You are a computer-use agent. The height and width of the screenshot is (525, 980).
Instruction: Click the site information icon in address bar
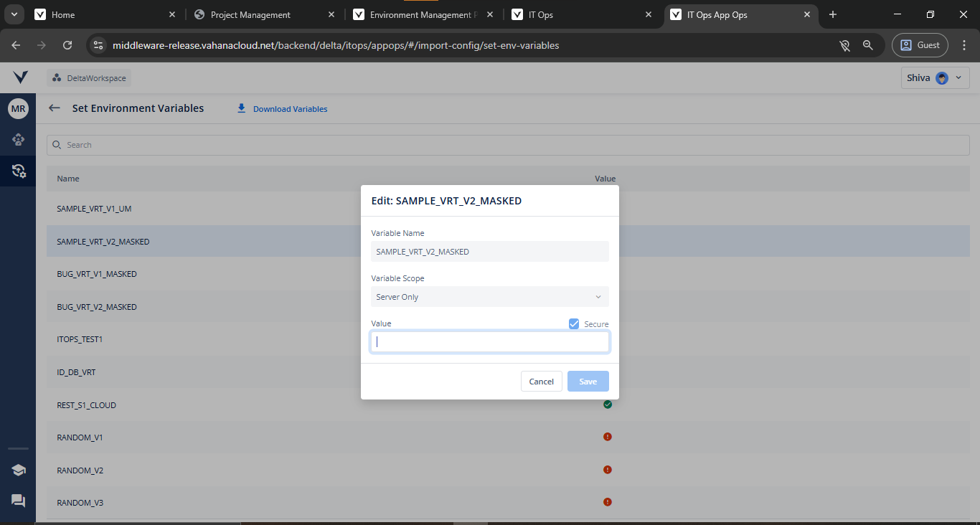[x=98, y=45]
